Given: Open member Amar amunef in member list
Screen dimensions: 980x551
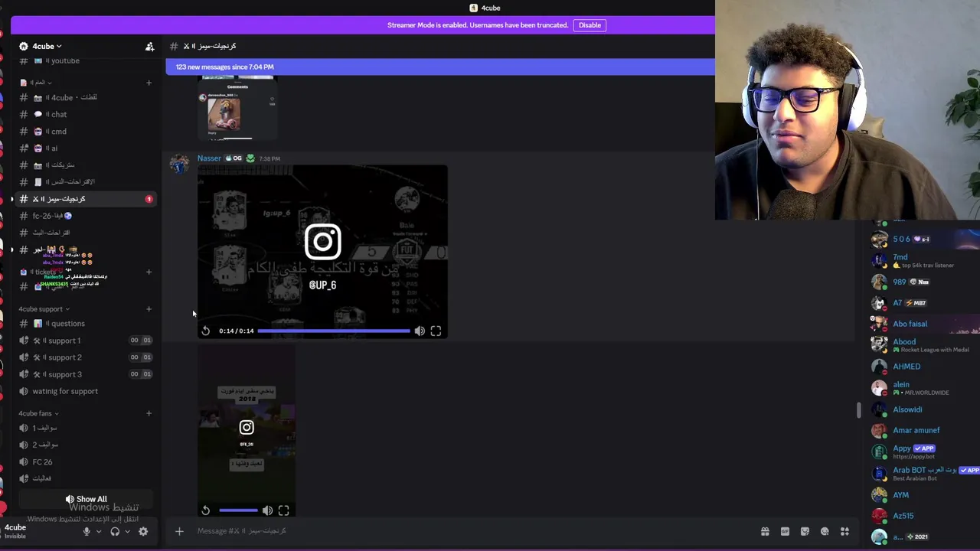Looking at the screenshot, I should pos(923,430).
